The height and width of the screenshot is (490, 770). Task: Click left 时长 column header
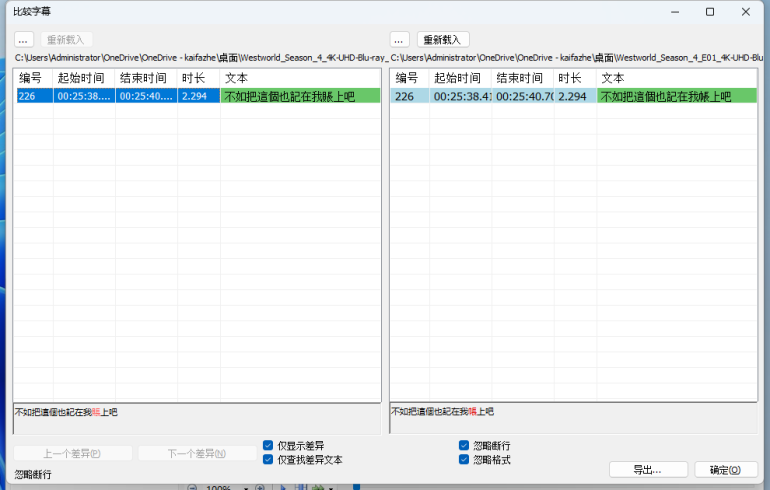click(198, 78)
